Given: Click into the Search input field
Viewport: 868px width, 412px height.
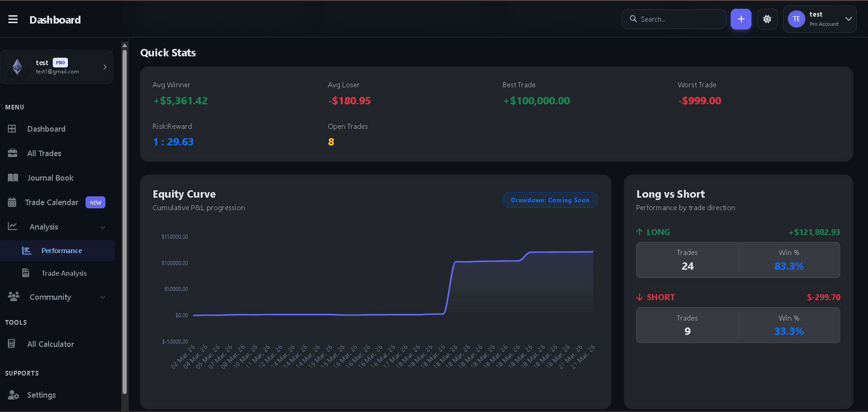Looking at the screenshot, I should 674,19.
